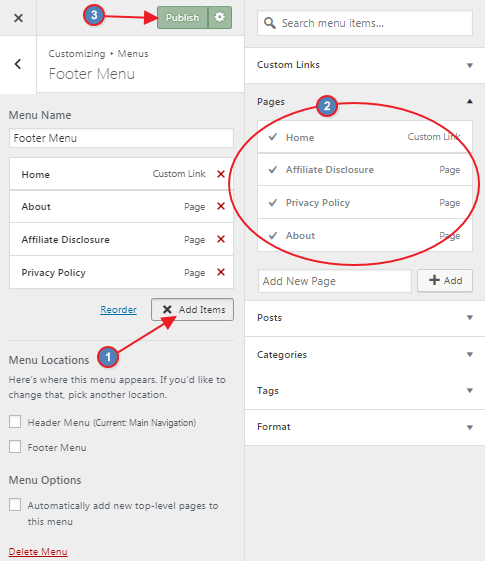Select the Privacy Policy page item

click(365, 203)
